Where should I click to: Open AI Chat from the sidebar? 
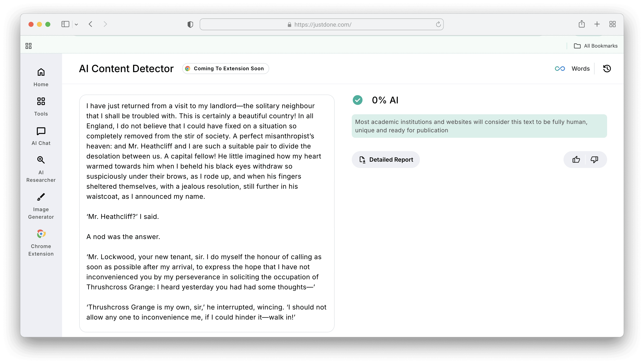coord(41,136)
